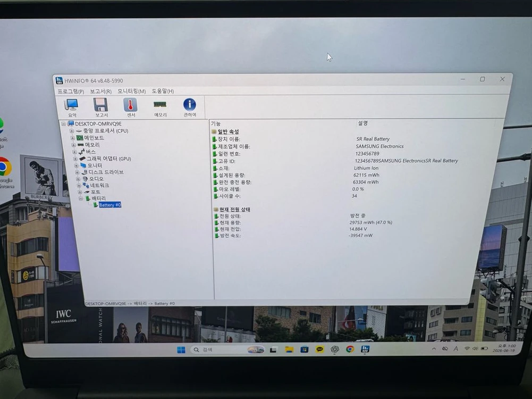
Task: Expand the 포트 tree node
Action: (80, 192)
